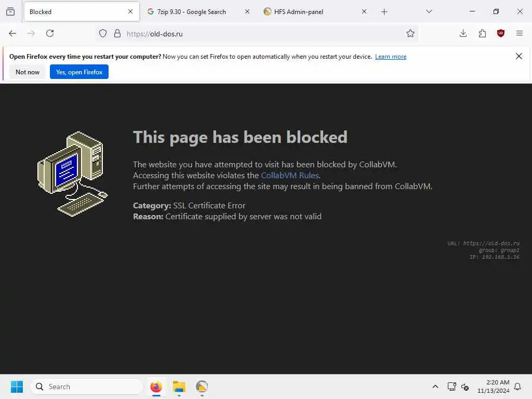This screenshot has width=532, height=399.
Task: Click the 'This page has been blocked' heading
Action: pos(240,137)
